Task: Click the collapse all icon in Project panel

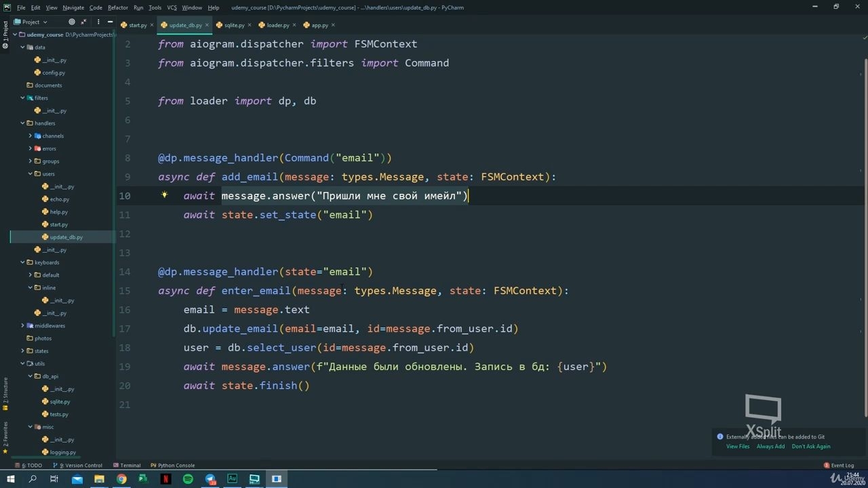Action: pyautogui.click(x=83, y=22)
